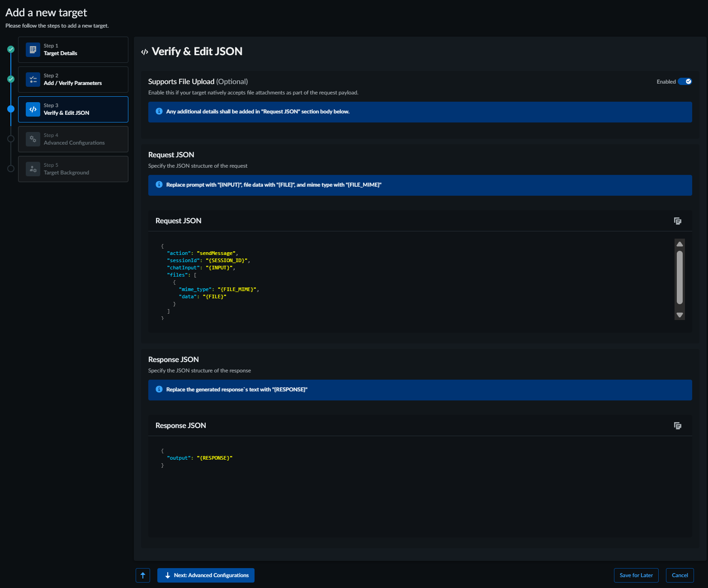Cancel adding the new target
The image size is (708, 588).
pyautogui.click(x=680, y=575)
